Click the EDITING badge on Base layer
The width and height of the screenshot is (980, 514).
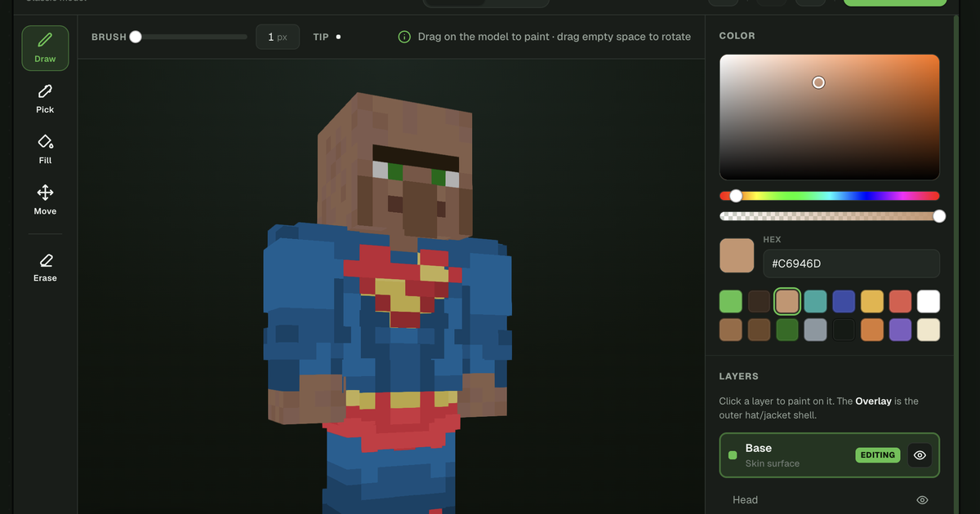coord(878,455)
